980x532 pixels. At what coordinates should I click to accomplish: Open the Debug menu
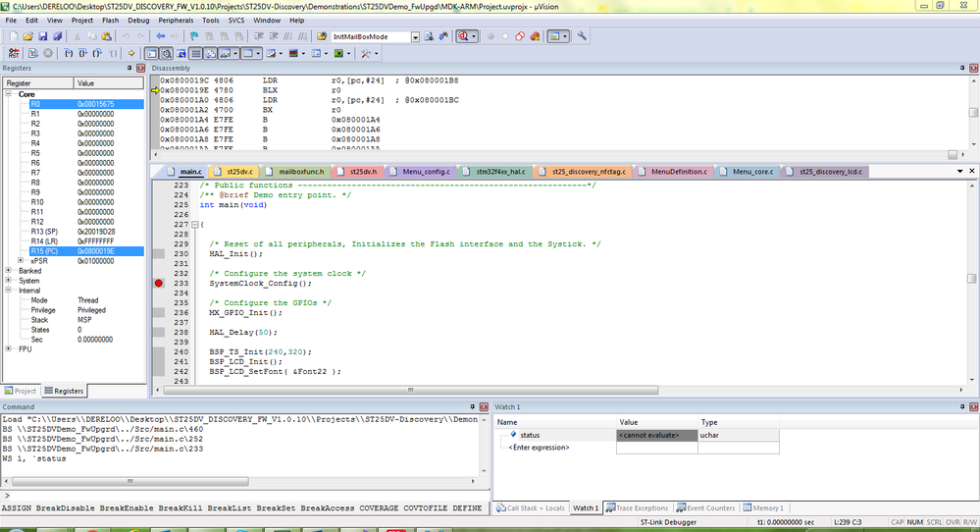(138, 20)
